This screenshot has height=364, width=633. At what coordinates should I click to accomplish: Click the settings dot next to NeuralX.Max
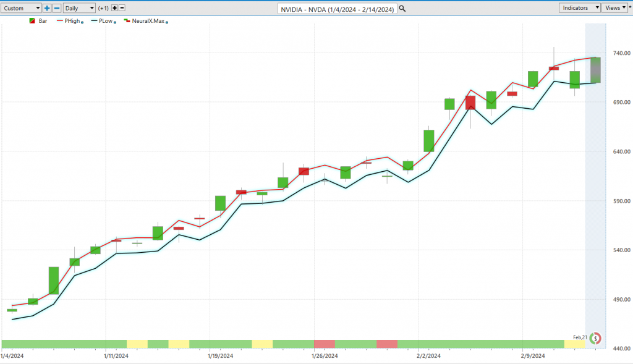pos(167,22)
